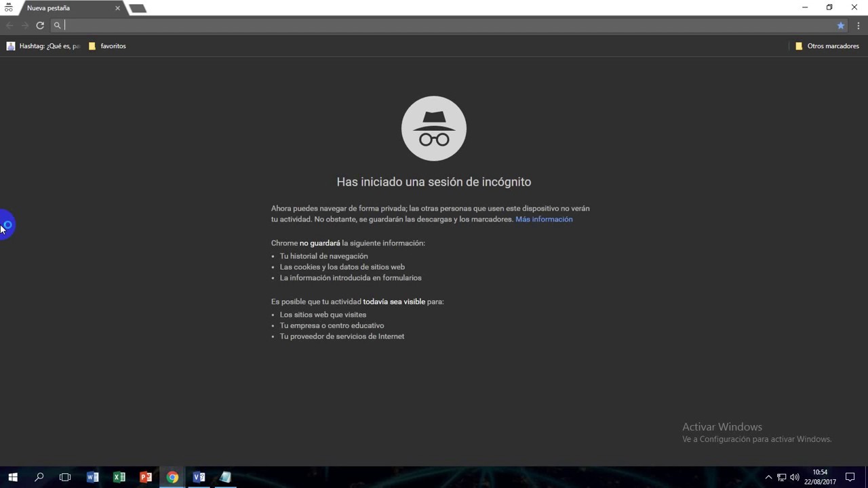Click the text Tu proveedor de servicios de Internet

[x=342, y=336]
